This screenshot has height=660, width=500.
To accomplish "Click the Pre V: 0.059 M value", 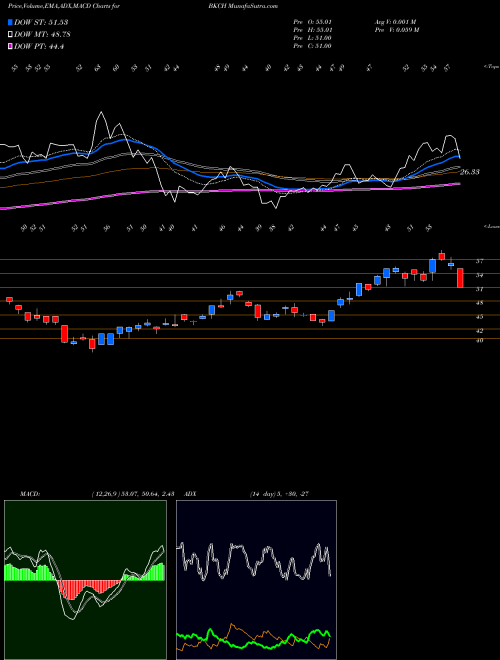I will [x=396, y=30].
